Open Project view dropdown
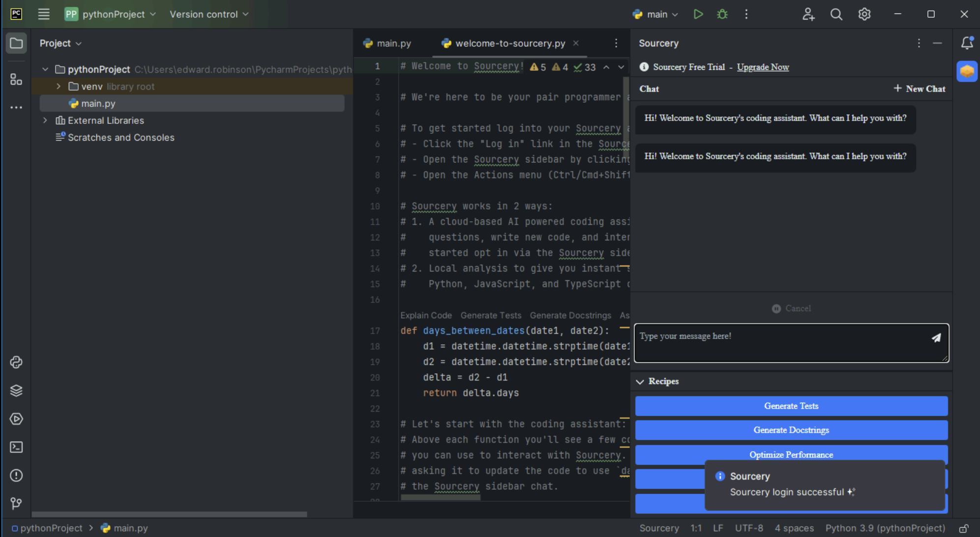The width and height of the screenshot is (980, 537). pyautogui.click(x=60, y=43)
